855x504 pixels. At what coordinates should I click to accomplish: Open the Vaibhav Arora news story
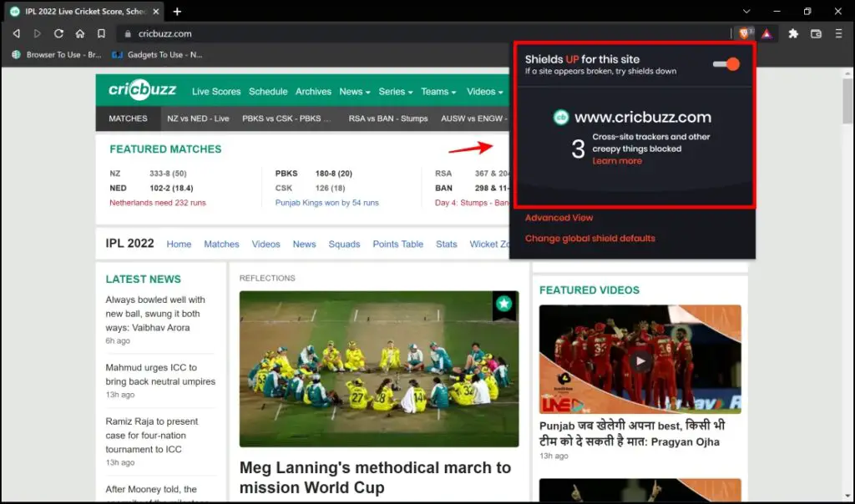tap(155, 313)
